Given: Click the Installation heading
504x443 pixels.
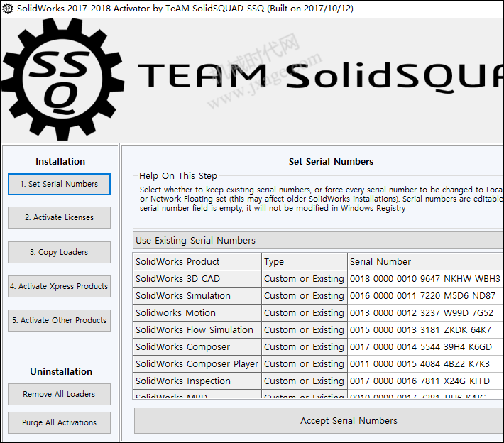Looking at the screenshot, I should click(60, 161).
